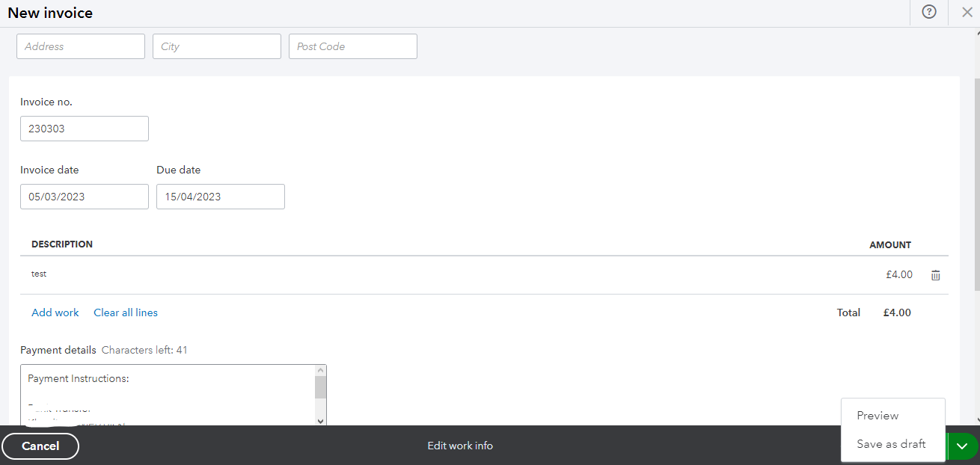Expand the green save options chevron
980x465 pixels.
click(x=961, y=446)
